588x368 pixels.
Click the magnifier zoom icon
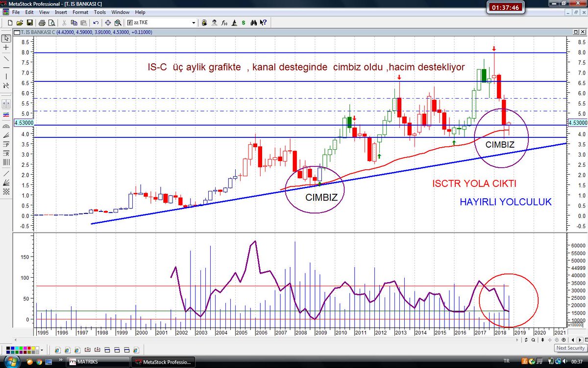pyautogui.click(x=118, y=23)
